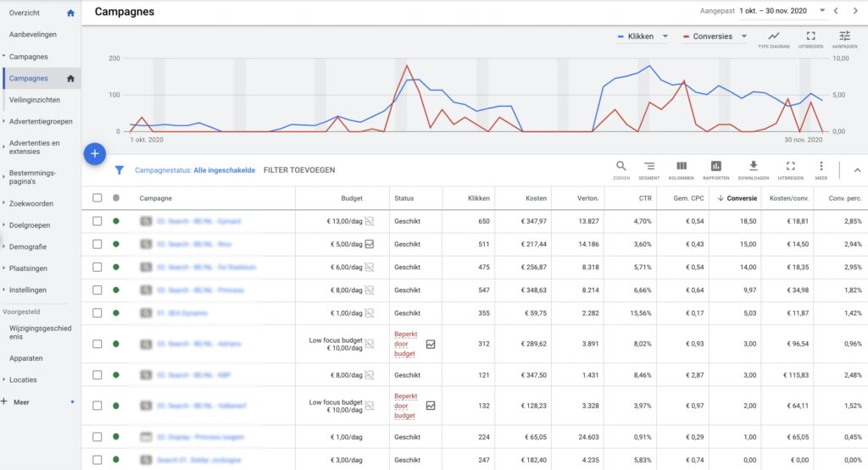Viewport: 868px width, 470px height.
Task: Click Beperkt door budget status in 312 clicks row
Action: tap(406, 344)
